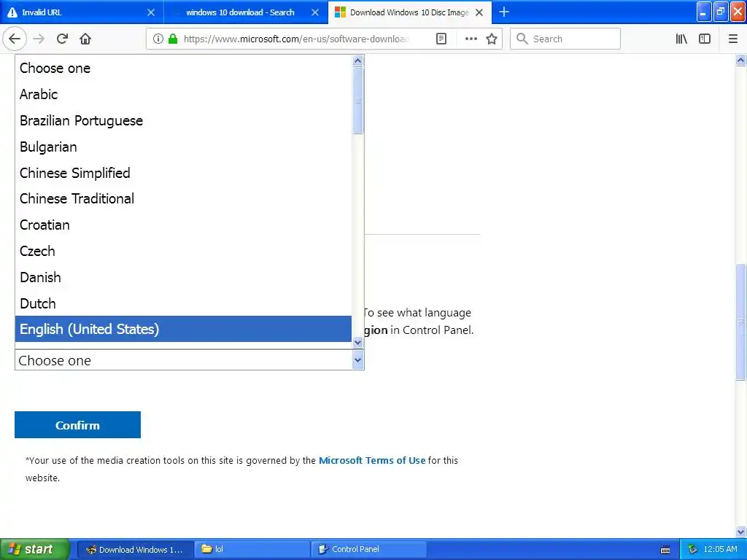
Task: Open the Microsoft Terms of Use link
Action: (x=372, y=461)
